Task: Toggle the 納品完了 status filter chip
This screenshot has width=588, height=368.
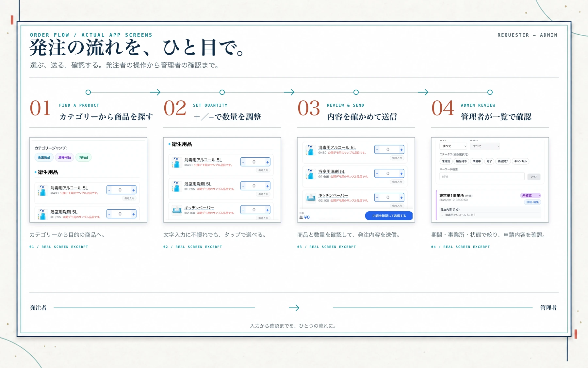Action: click(503, 161)
